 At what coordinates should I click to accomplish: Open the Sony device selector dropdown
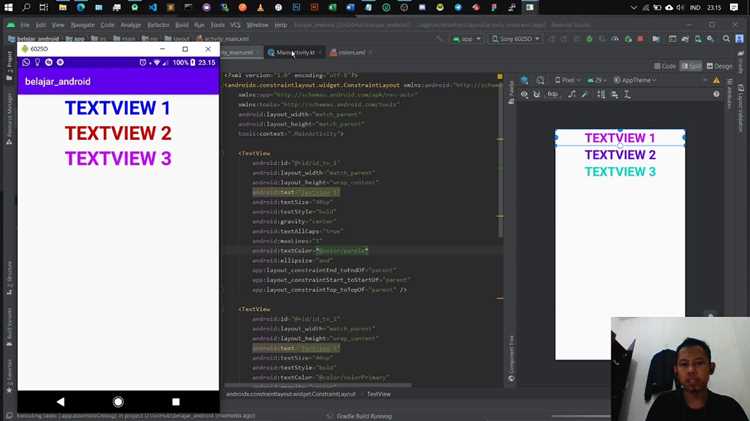tap(516, 39)
